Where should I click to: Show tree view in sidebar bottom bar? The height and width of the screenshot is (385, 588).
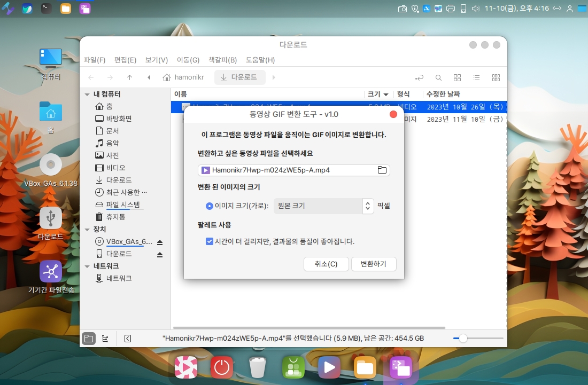(x=105, y=339)
